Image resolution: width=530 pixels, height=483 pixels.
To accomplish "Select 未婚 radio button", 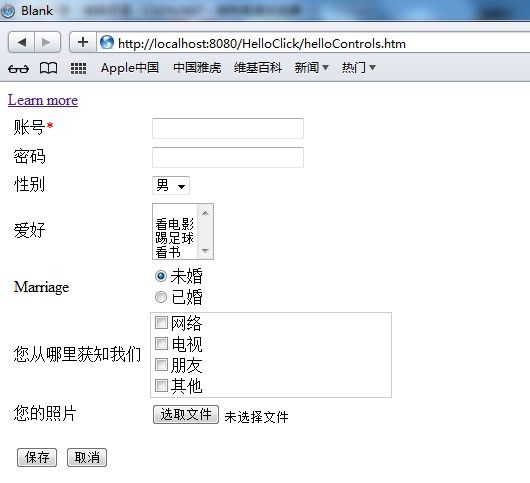I will click(x=161, y=276).
